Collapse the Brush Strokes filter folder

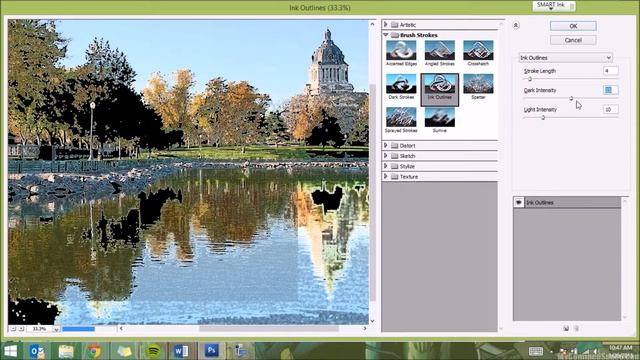[x=386, y=35]
